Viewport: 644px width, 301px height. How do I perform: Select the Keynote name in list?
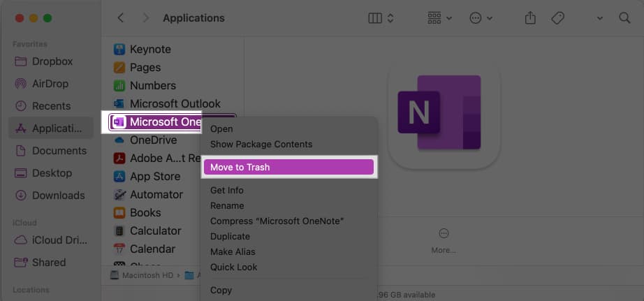[x=150, y=50]
